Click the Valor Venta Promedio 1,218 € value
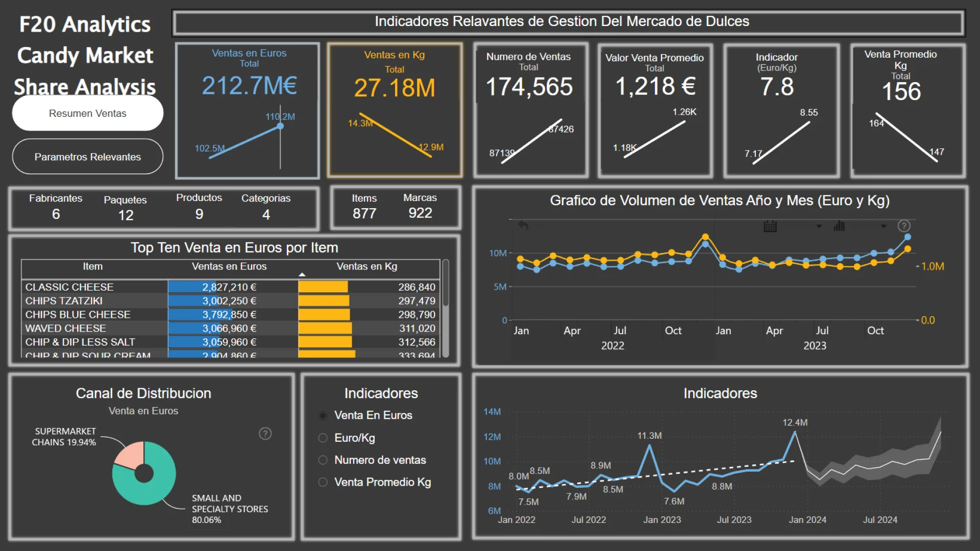980x551 pixels. click(655, 86)
